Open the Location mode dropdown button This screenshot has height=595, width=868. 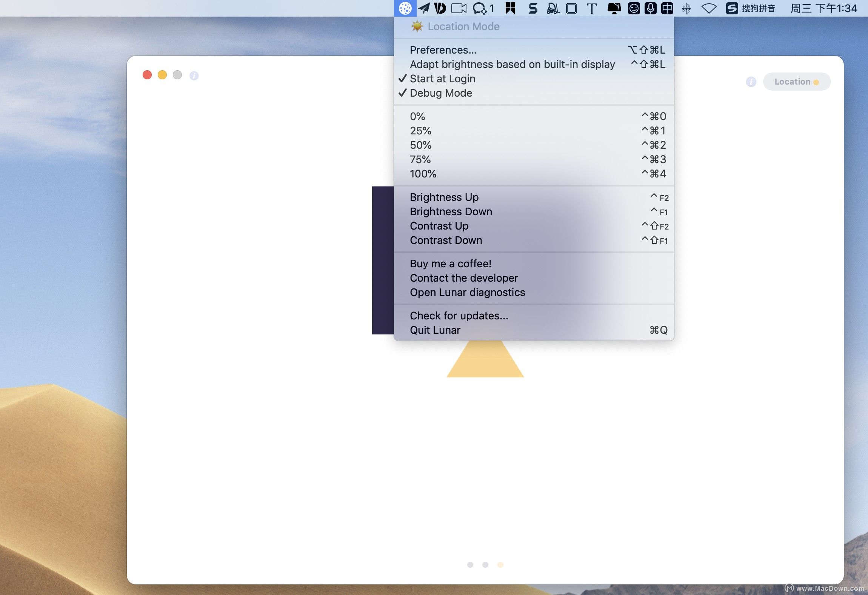(796, 82)
